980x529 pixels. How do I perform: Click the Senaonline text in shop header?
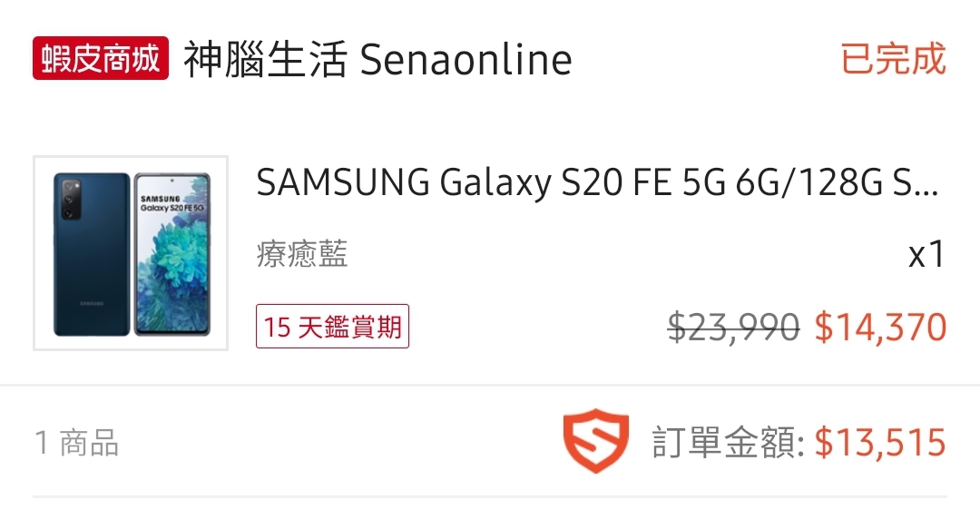point(466,60)
